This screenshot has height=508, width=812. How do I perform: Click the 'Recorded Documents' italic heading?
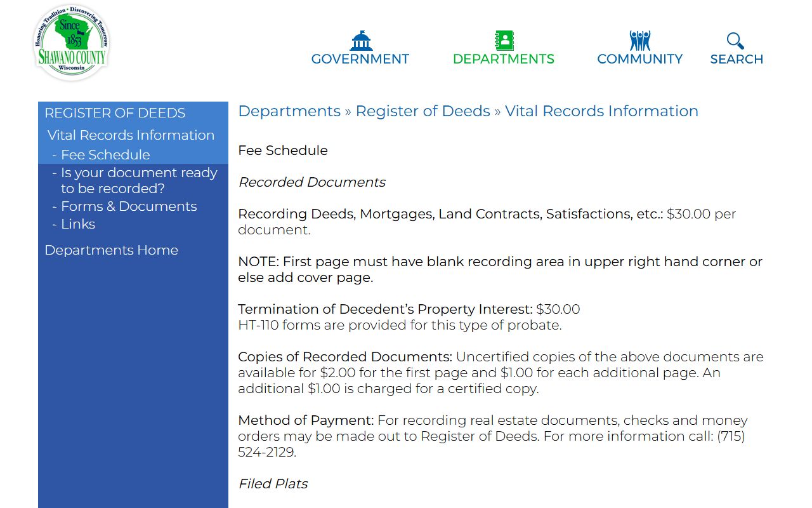pyautogui.click(x=312, y=182)
